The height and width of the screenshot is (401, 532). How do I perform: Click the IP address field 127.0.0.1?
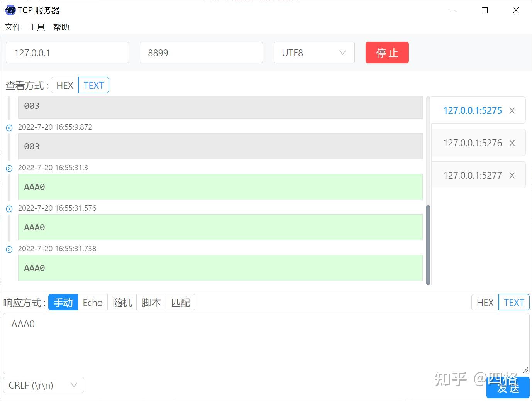67,52
